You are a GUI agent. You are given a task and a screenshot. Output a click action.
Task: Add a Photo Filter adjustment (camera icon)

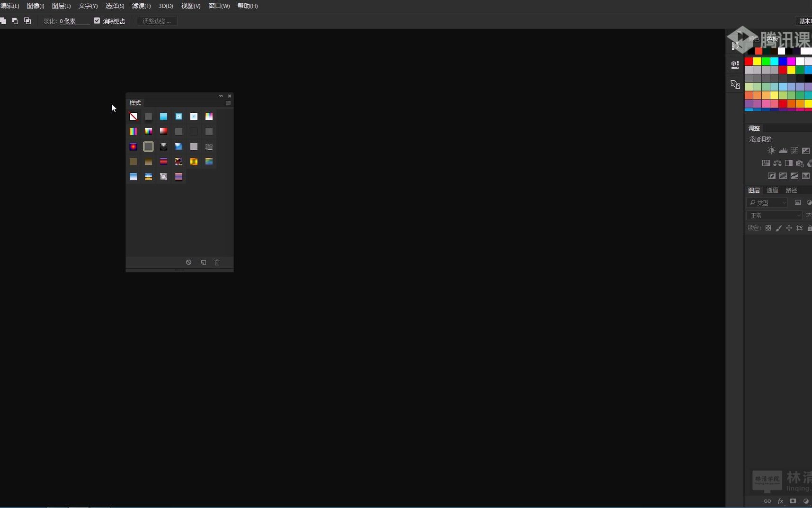(x=800, y=163)
